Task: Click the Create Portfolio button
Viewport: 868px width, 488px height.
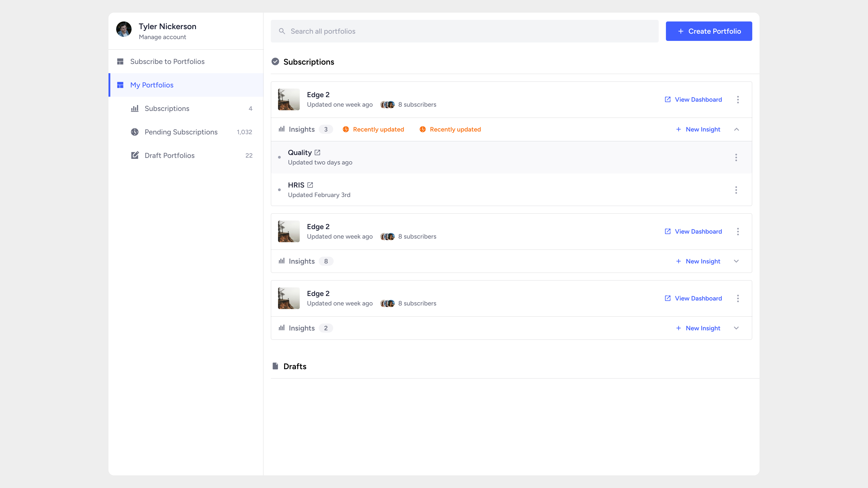Action: (x=709, y=31)
